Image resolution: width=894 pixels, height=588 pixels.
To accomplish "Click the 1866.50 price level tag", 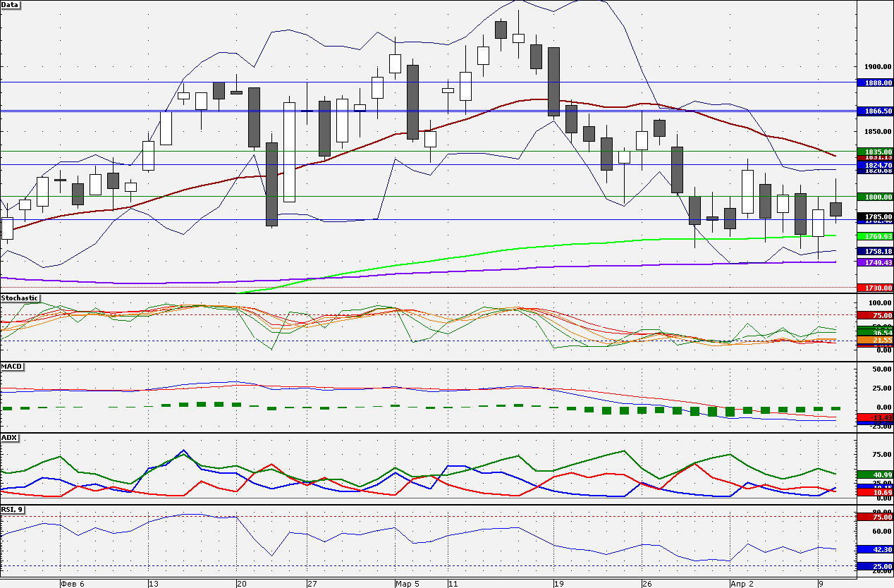I will [x=875, y=111].
